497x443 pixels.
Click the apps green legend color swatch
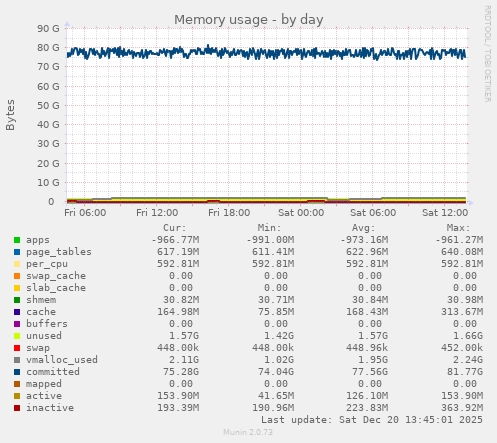tap(17, 240)
